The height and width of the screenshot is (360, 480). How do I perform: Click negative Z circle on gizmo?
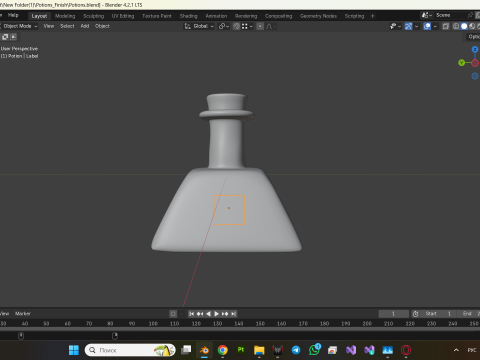475,76
